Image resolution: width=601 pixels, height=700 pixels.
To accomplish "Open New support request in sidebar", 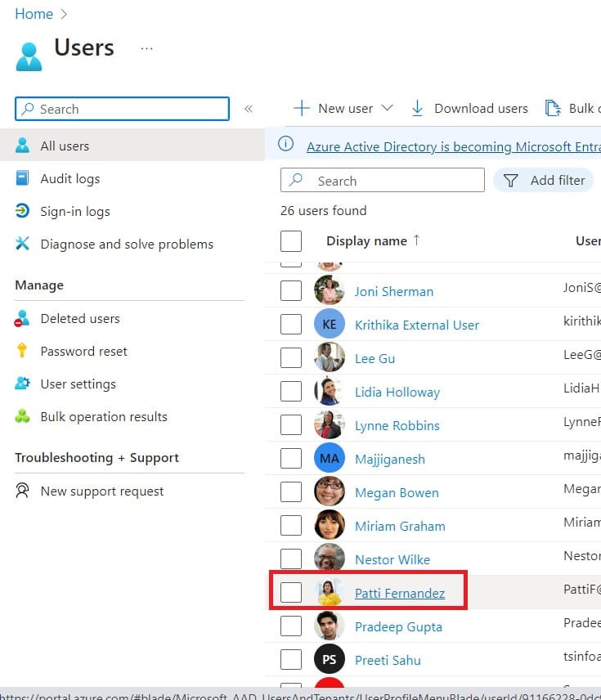I will click(102, 491).
